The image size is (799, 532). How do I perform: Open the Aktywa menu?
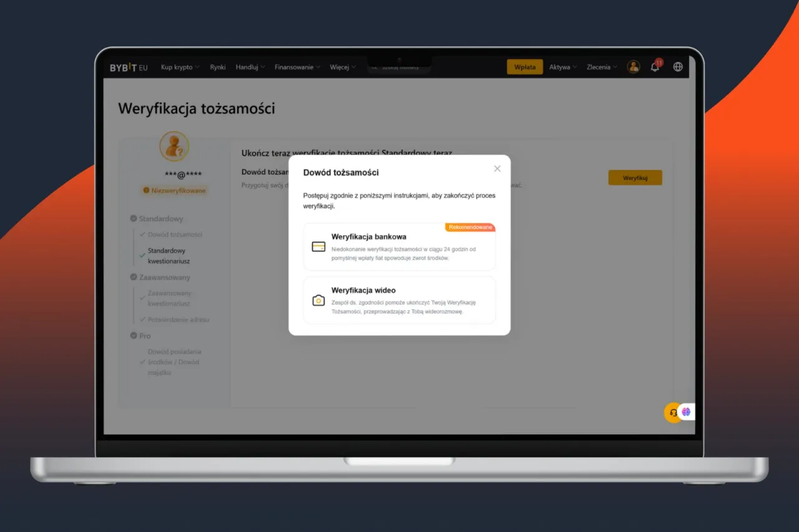(x=562, y=67)
